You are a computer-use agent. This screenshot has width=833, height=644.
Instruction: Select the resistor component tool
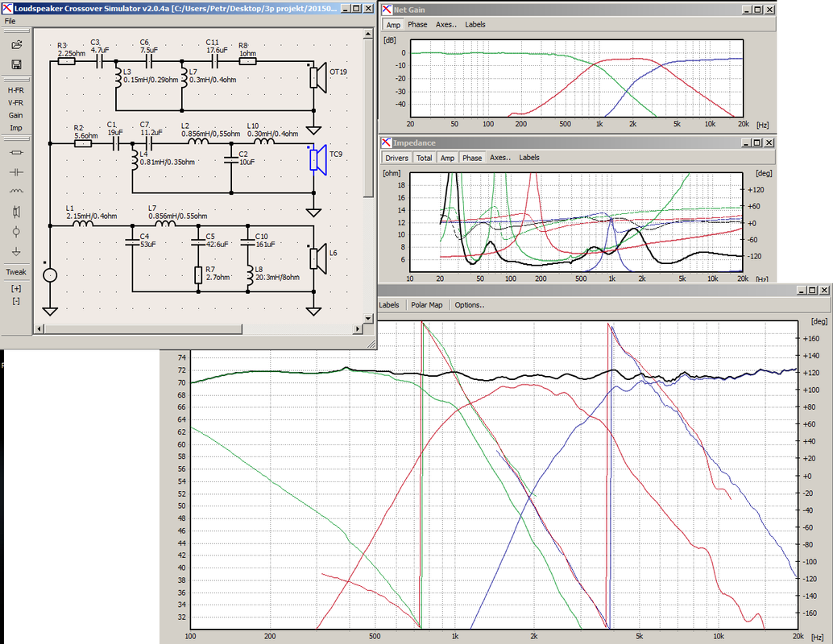(16, 153)
